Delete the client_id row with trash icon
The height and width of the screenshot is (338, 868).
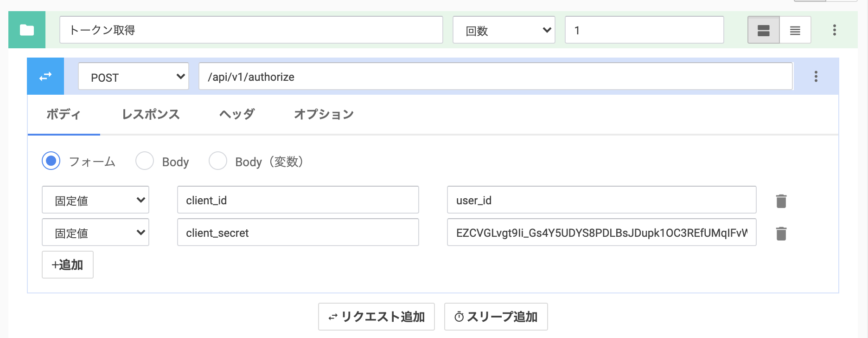click(781, 201)
